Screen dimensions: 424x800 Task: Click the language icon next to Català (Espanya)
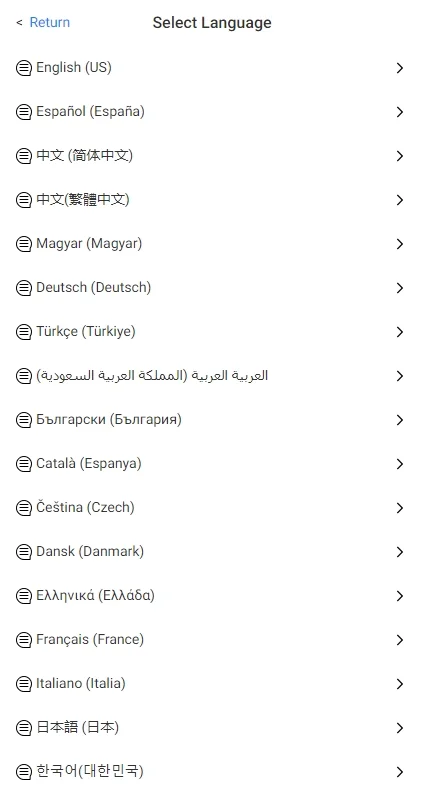click(x=23, y=464)
